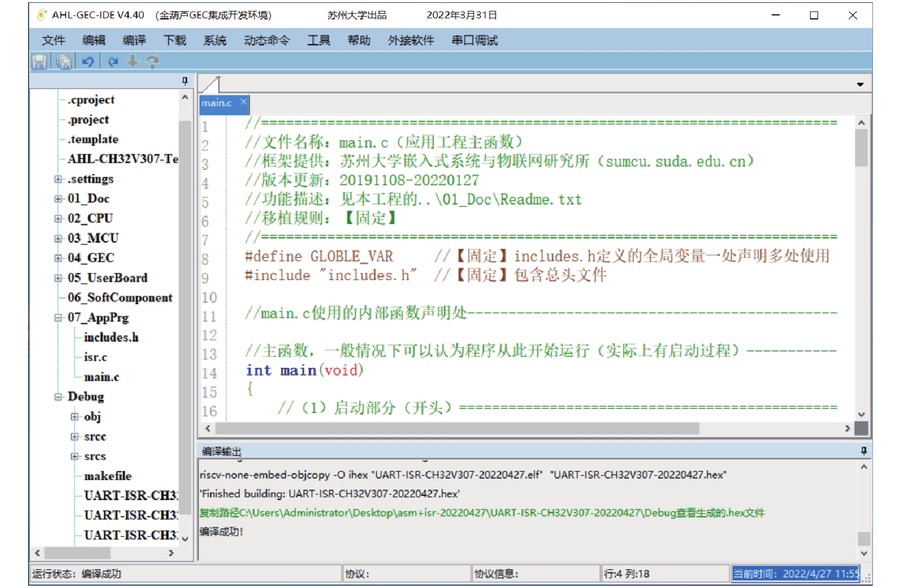Click the int main(void) code line

[x=304, y=371]
